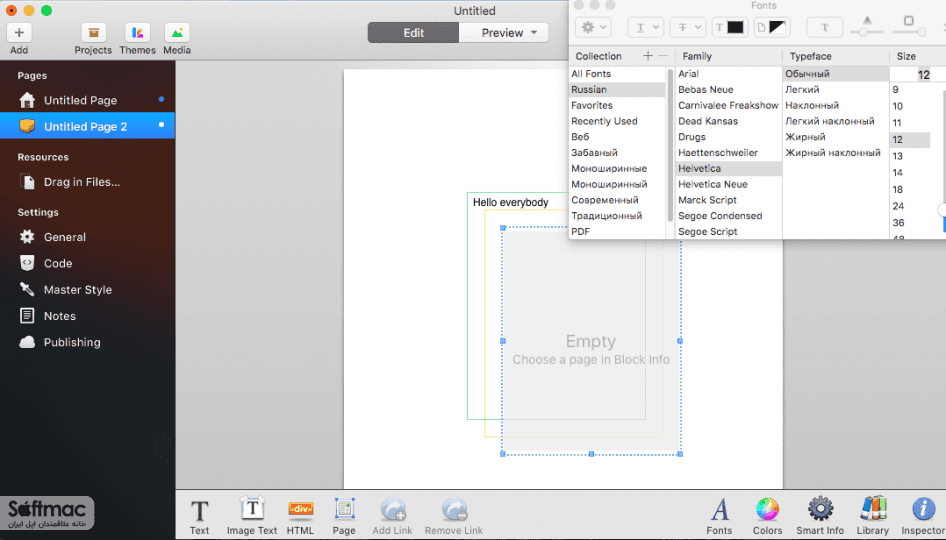Choose Carnivalee Freakshow font family
The width and height of the screenshot is (946, 540).
pyautogui.click(x=728, y=105)
